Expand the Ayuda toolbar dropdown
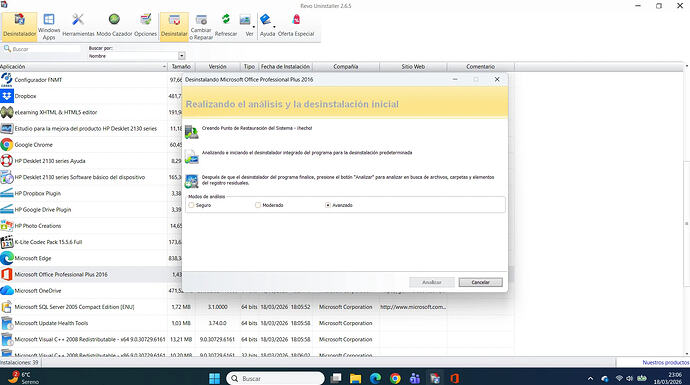 coord(274,27)
